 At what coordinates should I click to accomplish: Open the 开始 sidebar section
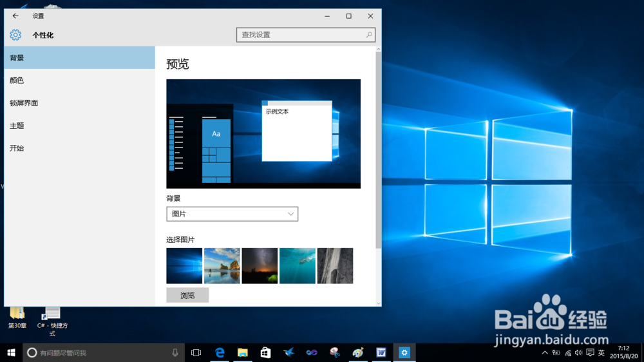coord(80,148)
